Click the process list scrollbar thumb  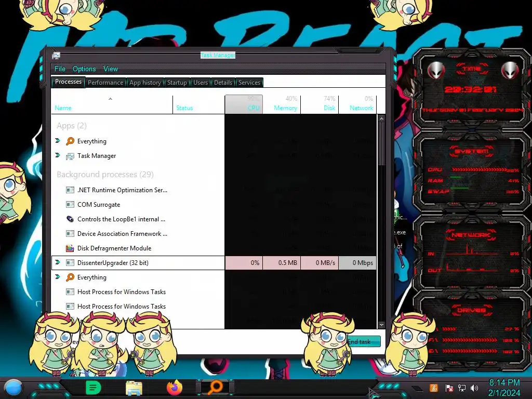382,143
